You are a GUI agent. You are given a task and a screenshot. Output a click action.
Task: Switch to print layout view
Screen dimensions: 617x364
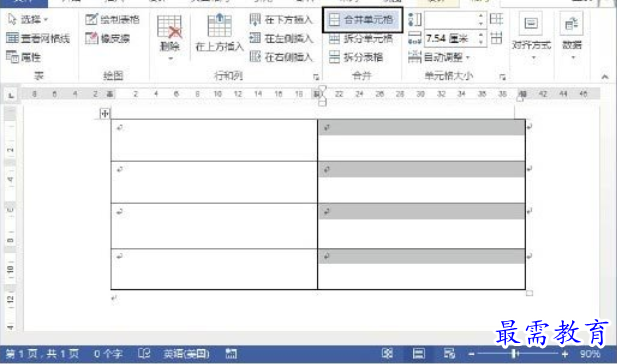(x=418, y=354)
